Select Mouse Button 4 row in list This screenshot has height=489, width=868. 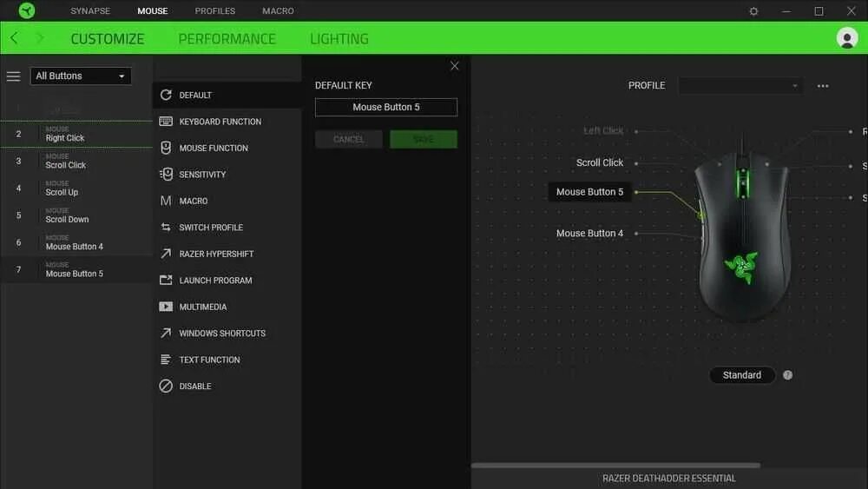[x=76, y=242]
